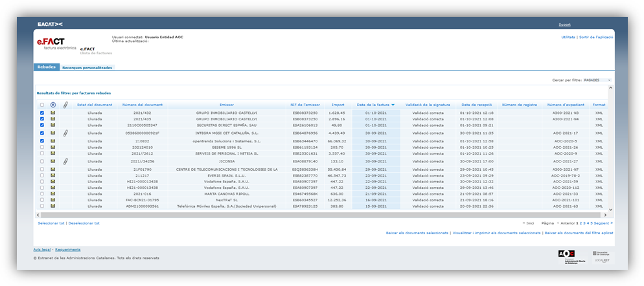Image resolution: width=644 pixels, height=286 pixels.
Task: Check the box for GESEME 1996 SL invoice
Action: tap(42, 147)
